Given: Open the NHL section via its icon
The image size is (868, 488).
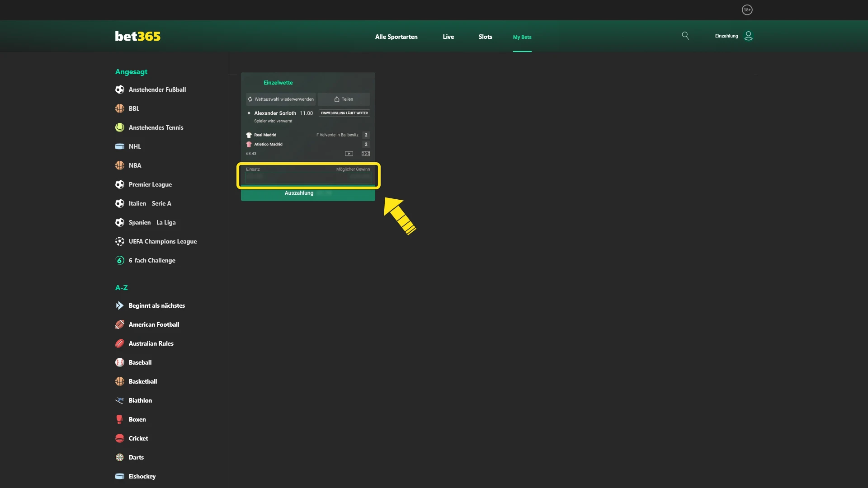Looking at the screenshot, I should (x=119, y=146).
